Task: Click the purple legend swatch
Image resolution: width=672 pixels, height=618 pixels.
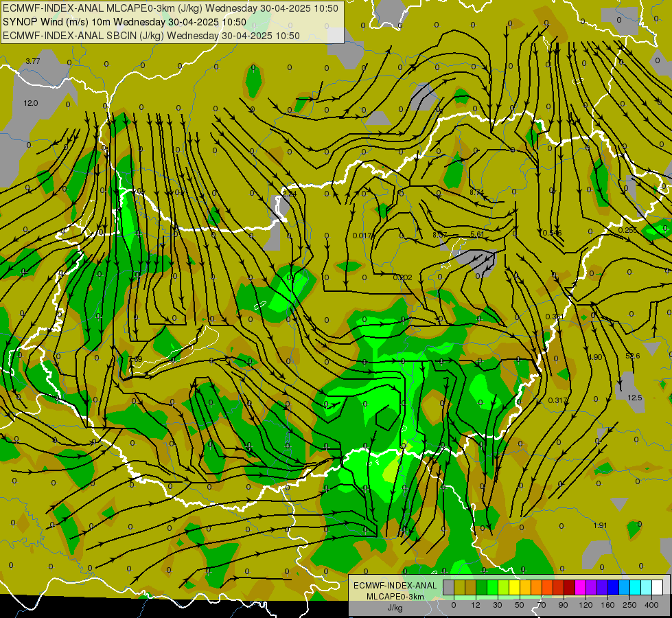Action: click(592, 587)
